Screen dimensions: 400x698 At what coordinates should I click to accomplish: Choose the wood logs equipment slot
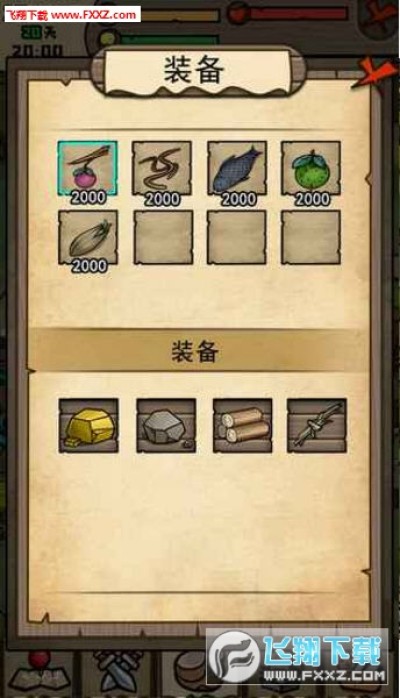pos(242,426)
